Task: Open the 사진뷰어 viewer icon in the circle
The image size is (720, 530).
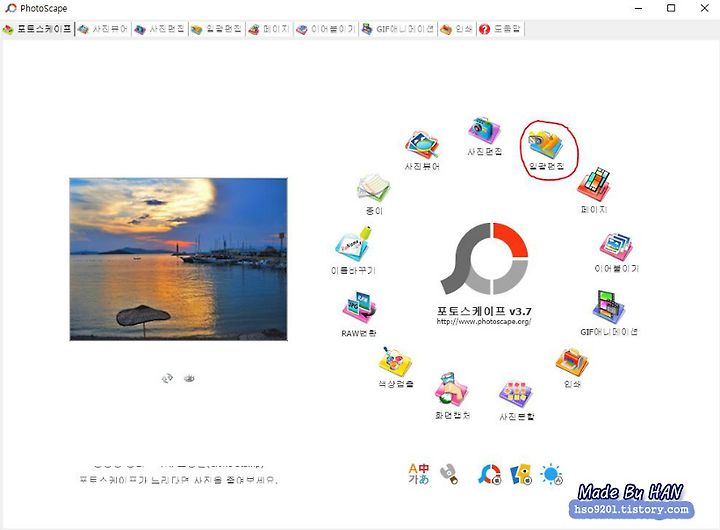Action: click(422, 150)
